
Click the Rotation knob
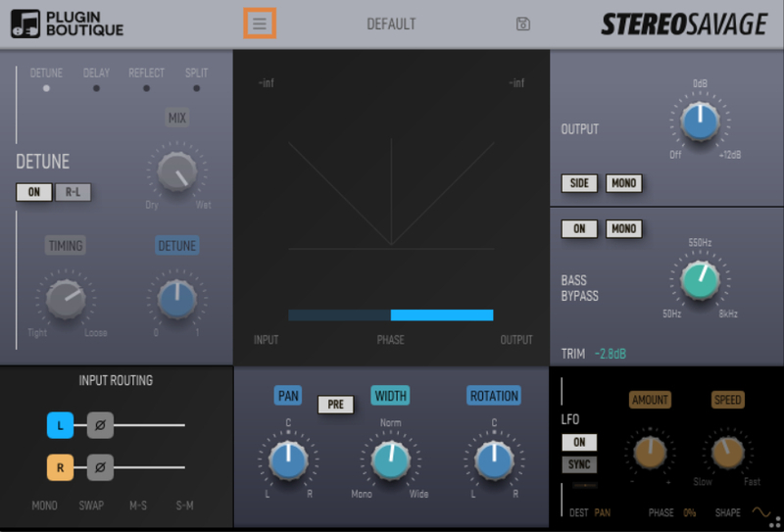[494, 460]
